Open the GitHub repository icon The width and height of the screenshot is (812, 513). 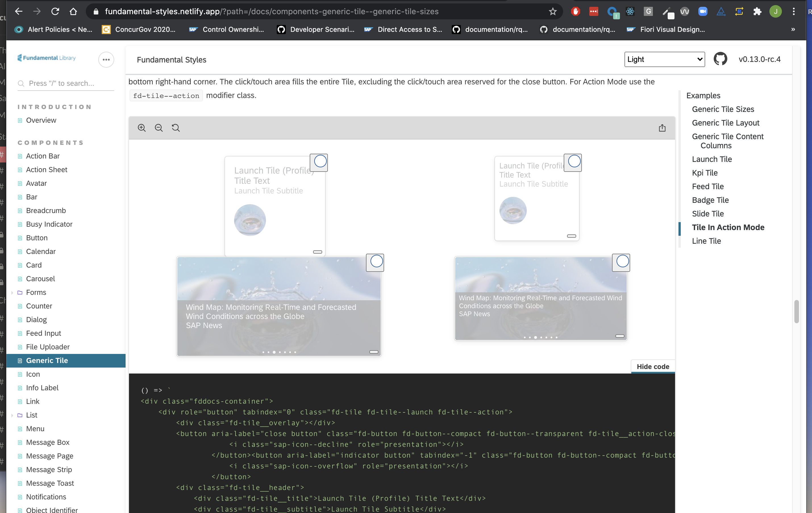click(720, 59)
